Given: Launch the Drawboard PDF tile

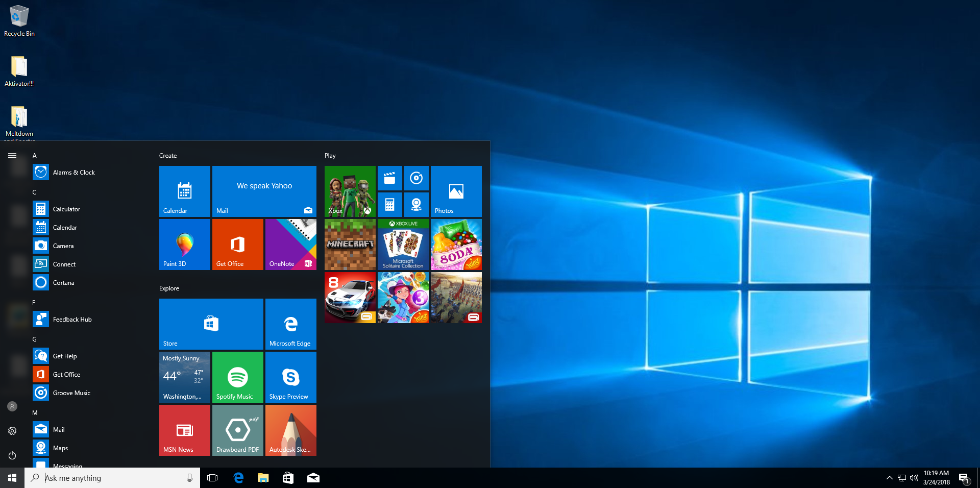Looking at the screenshot, I should pos(238,430).
